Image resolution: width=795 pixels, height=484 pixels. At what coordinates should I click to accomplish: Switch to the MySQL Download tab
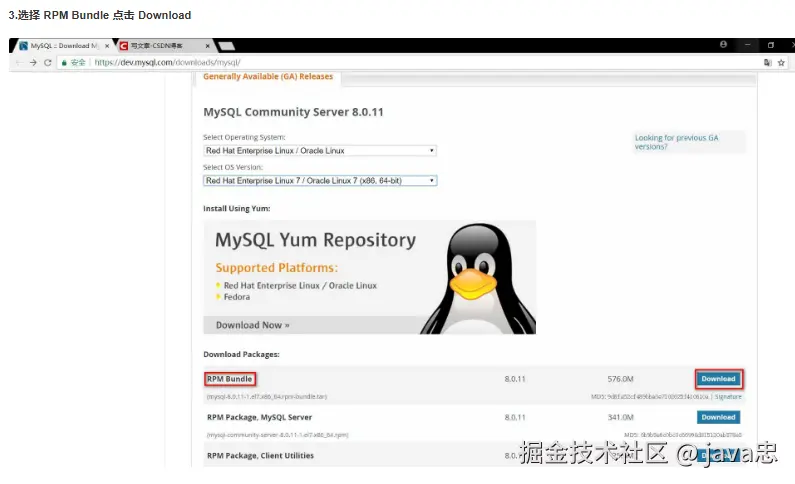(x=62, y=46)
